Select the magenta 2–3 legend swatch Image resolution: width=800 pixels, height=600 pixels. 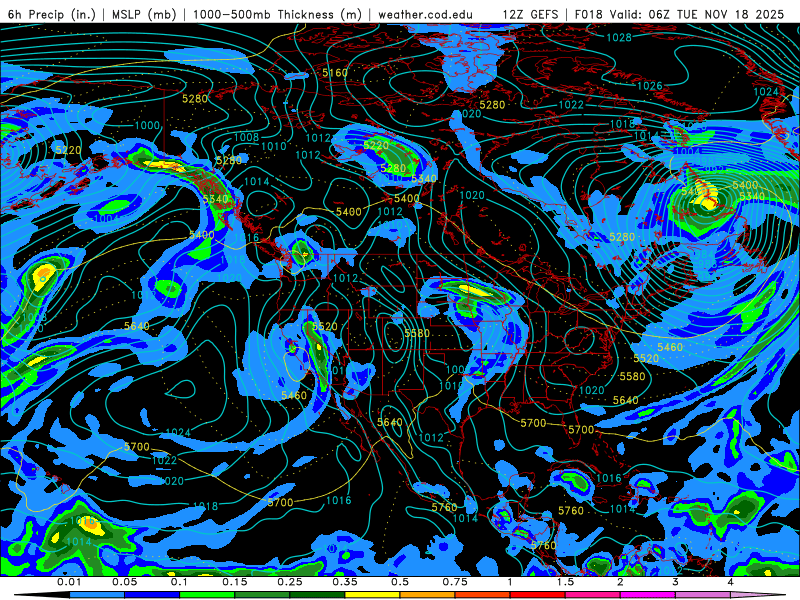[x=648, y=595]
